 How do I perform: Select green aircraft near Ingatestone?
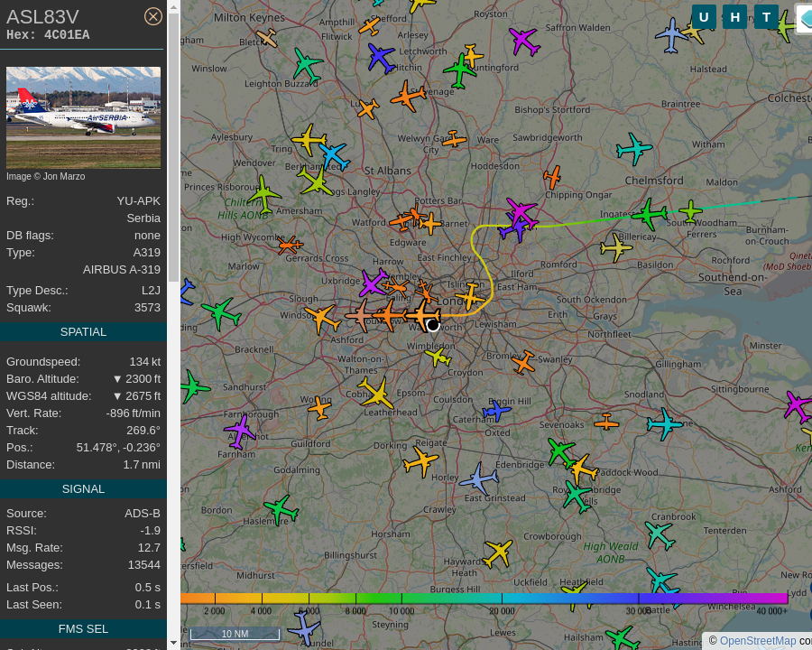pyautogui.click(x=649, y=214)
